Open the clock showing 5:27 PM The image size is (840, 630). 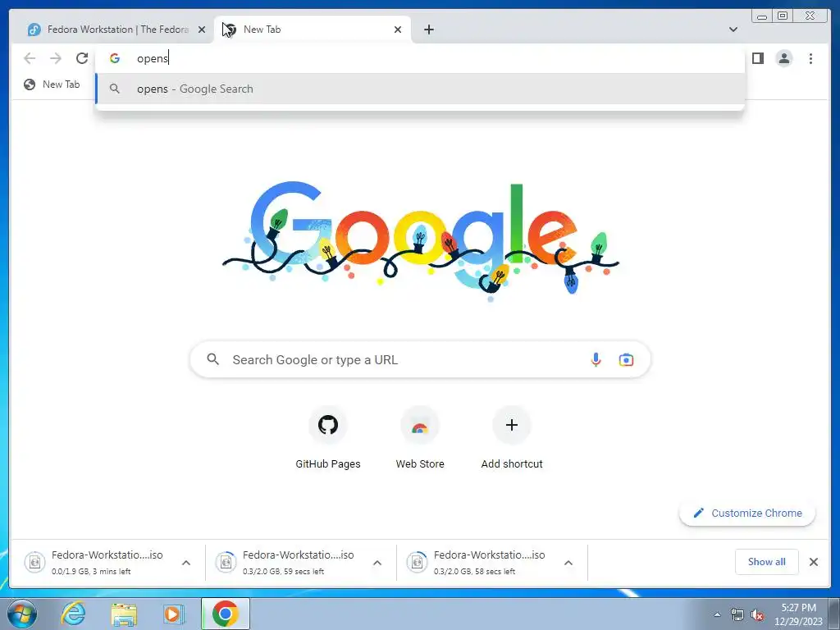798,614
